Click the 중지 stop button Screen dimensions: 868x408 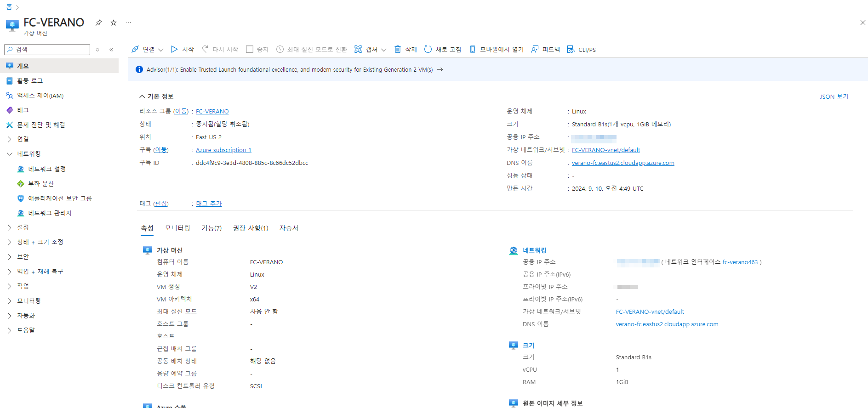(x=257, y=50)
